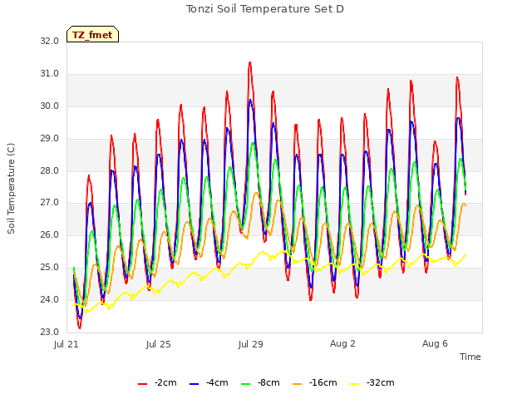The image size is (532, 399).
Task: Click the '-8cm' legend label
Action: pyautogui.click(x=268, y=383)
